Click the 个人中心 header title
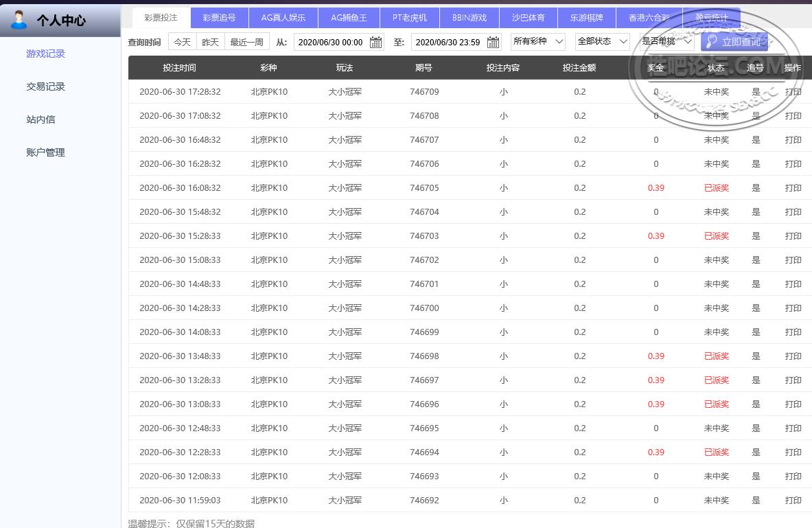The height and width of the screenshot is (528, 812). point(61,21)
